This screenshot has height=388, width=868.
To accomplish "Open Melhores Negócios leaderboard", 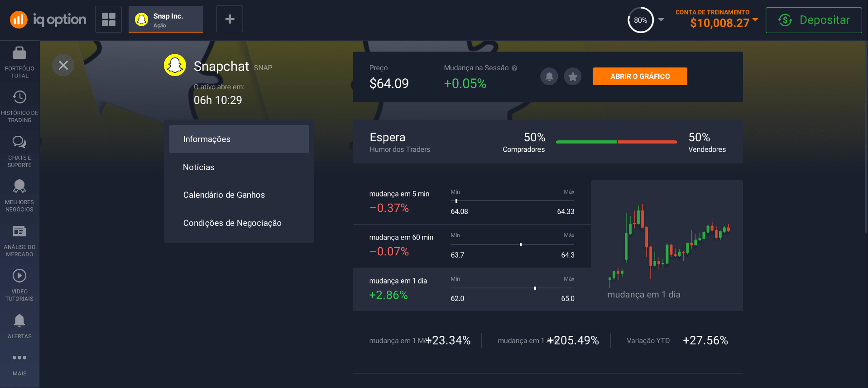I will 19,196.
